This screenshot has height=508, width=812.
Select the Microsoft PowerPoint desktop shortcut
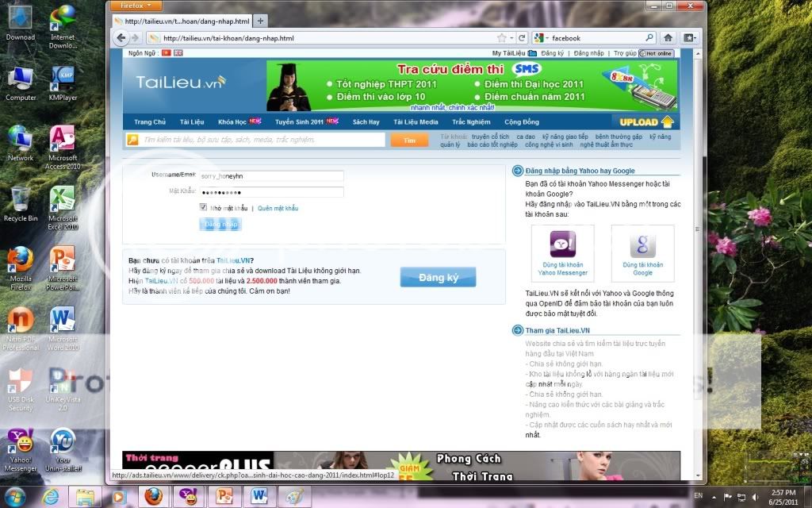point(63,268)
